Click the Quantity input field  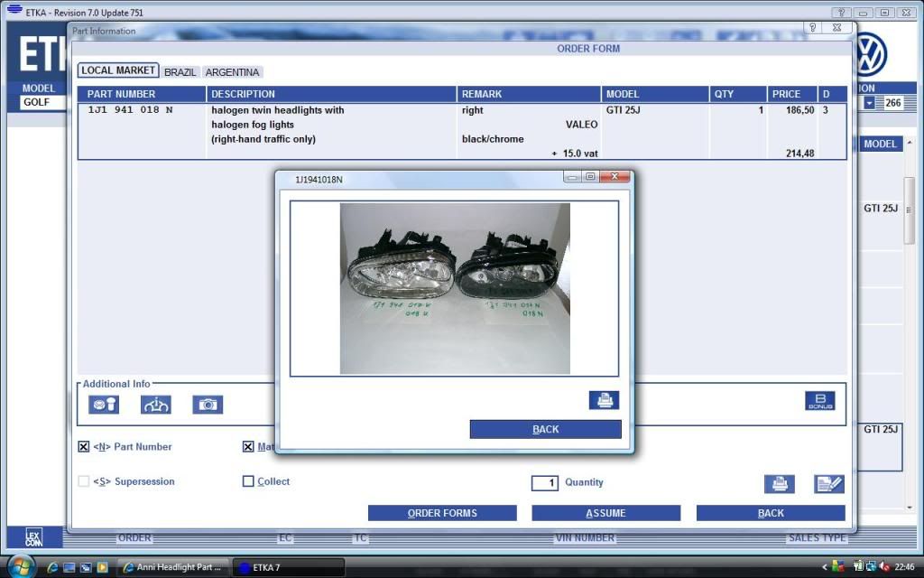coord(545,483)
